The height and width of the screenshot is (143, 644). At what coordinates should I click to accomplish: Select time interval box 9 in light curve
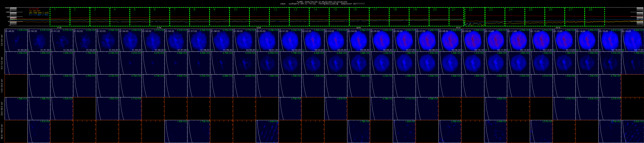[220, 17]
